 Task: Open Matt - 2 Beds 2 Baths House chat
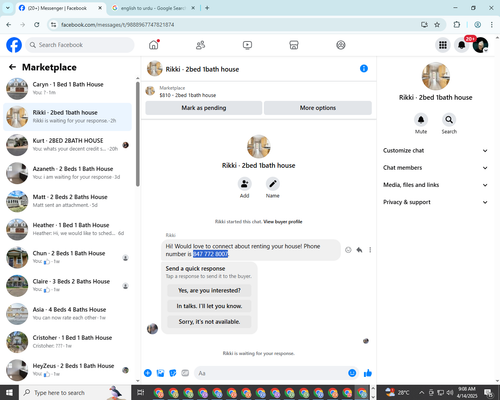(x=68, y=201)
